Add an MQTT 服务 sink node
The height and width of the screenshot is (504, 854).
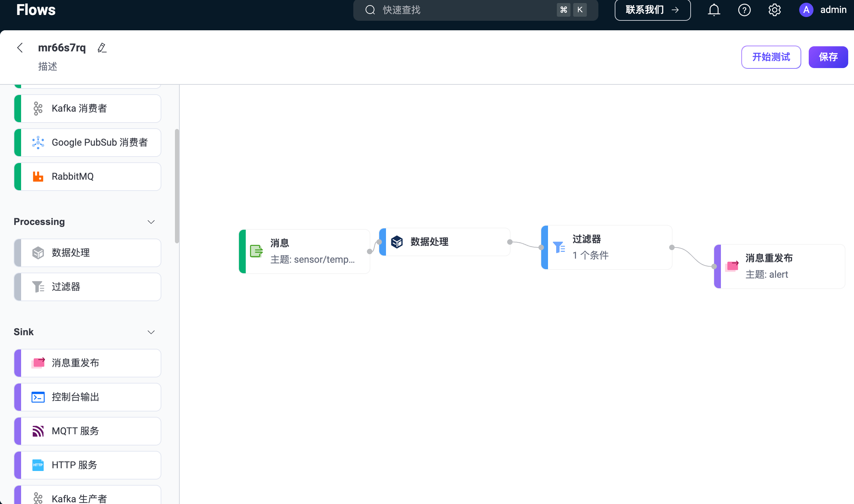(x=87, y=431)
